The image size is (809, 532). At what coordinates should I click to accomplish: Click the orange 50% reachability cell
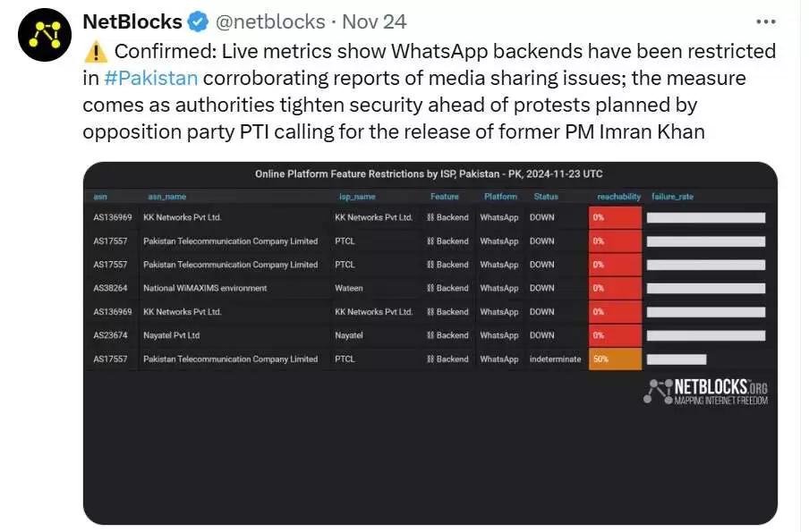(615, 359)
